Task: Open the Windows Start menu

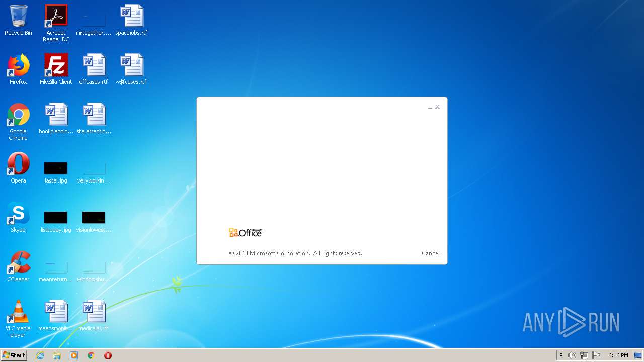Action: [14, 355]
